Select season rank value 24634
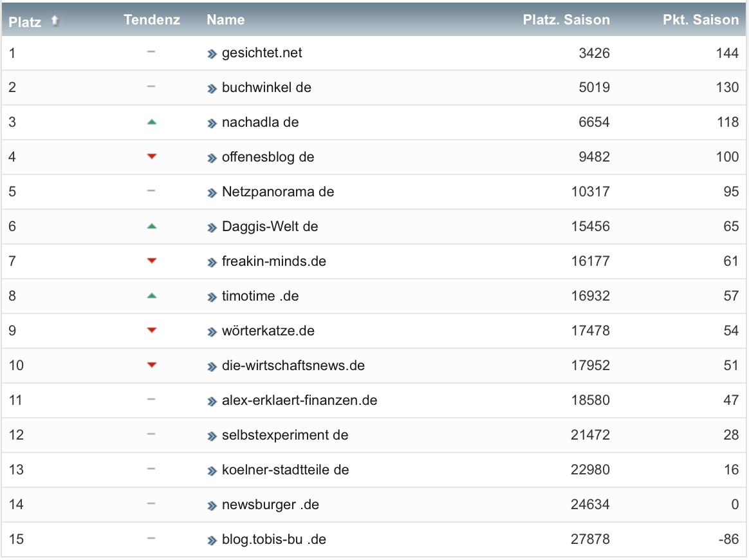Screen dimensions: 749x560 [x=591, y=505]
